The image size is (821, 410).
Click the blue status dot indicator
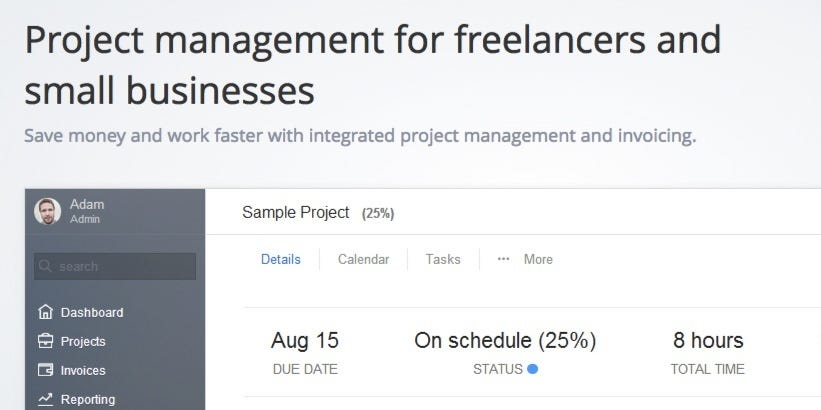pos(532,369)
